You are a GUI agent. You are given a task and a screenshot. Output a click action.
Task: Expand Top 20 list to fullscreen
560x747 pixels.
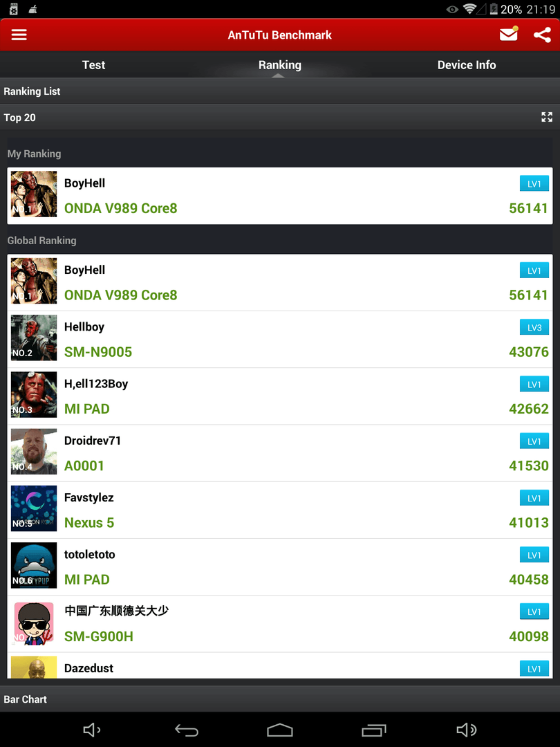pyautogui.click(x=547, y=117)
